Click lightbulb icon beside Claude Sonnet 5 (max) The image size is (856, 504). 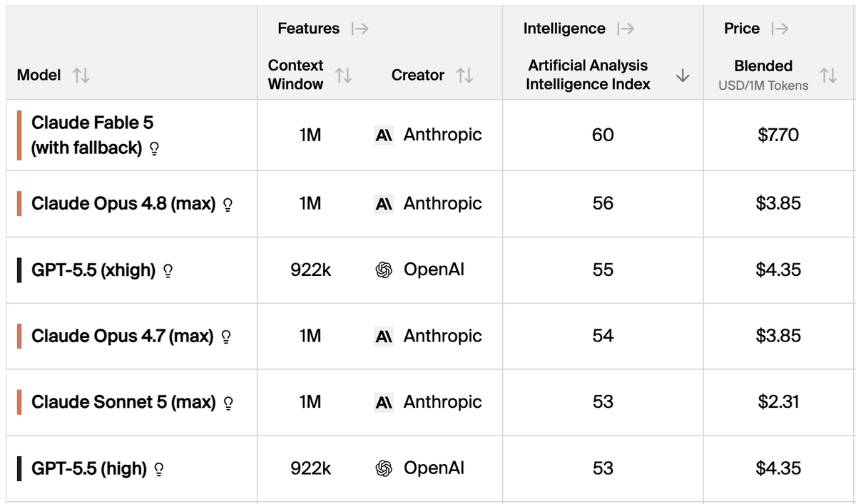228,403
